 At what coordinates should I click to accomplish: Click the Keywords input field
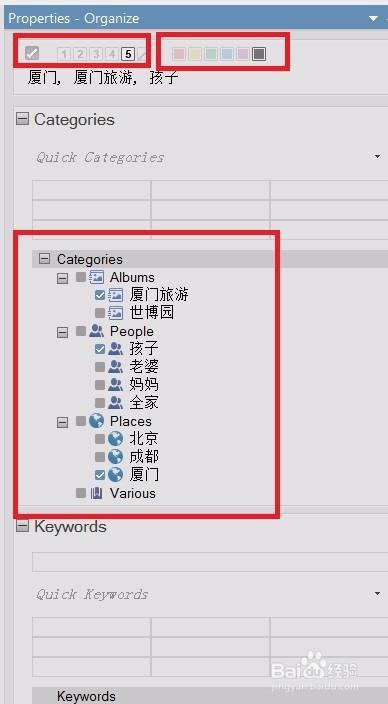click(x=210, y=562)
